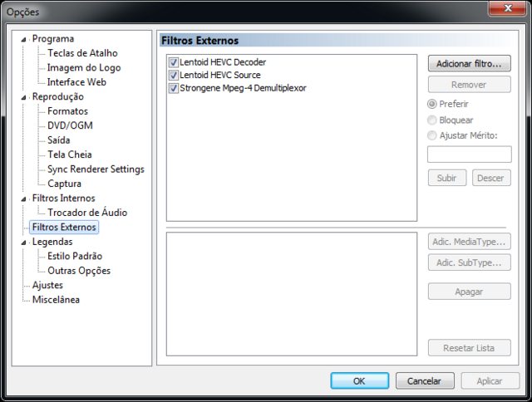Image resolution: width=532 pixels, height=402 pixels.
Task: Select Saída in the tree
Action: [x=59, y=140]
